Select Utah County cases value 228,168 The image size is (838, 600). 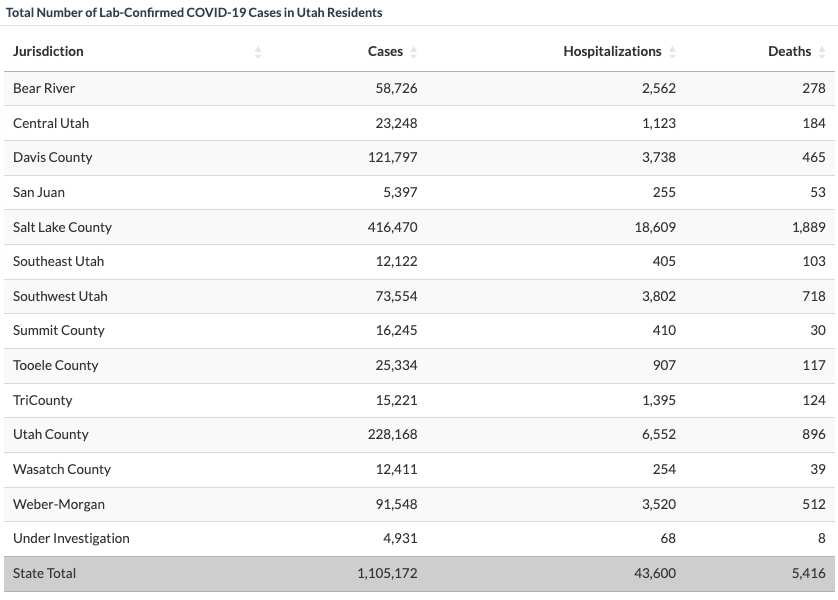click(x=392, y=434)
